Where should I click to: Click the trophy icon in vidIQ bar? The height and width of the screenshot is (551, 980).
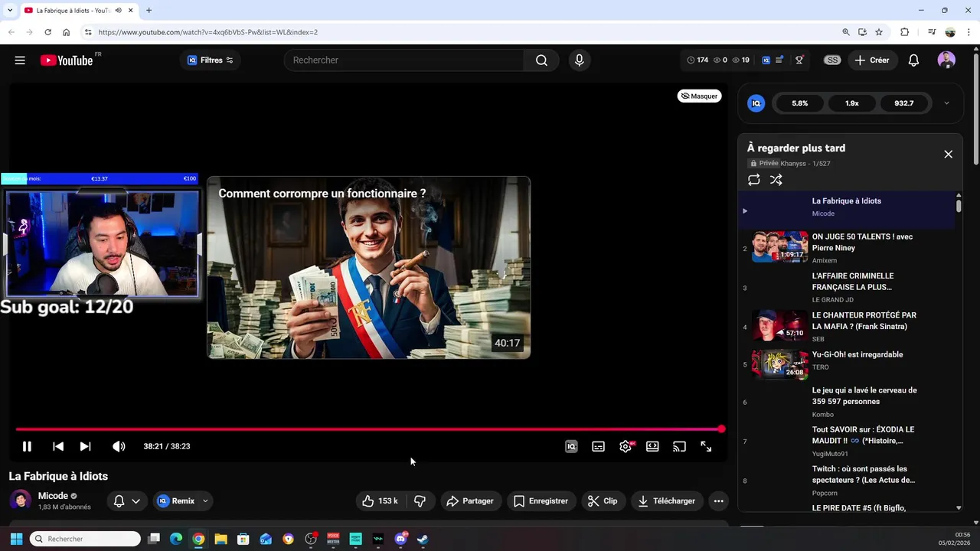(x=799, y=60)
